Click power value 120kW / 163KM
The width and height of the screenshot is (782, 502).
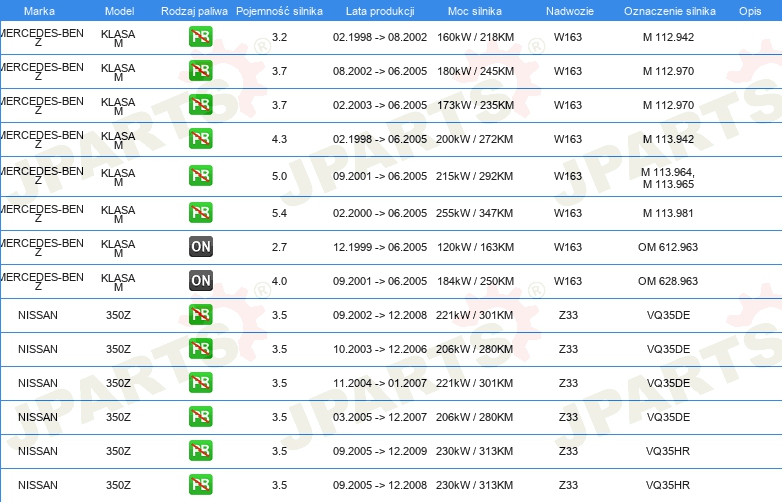tap(475, 247)
